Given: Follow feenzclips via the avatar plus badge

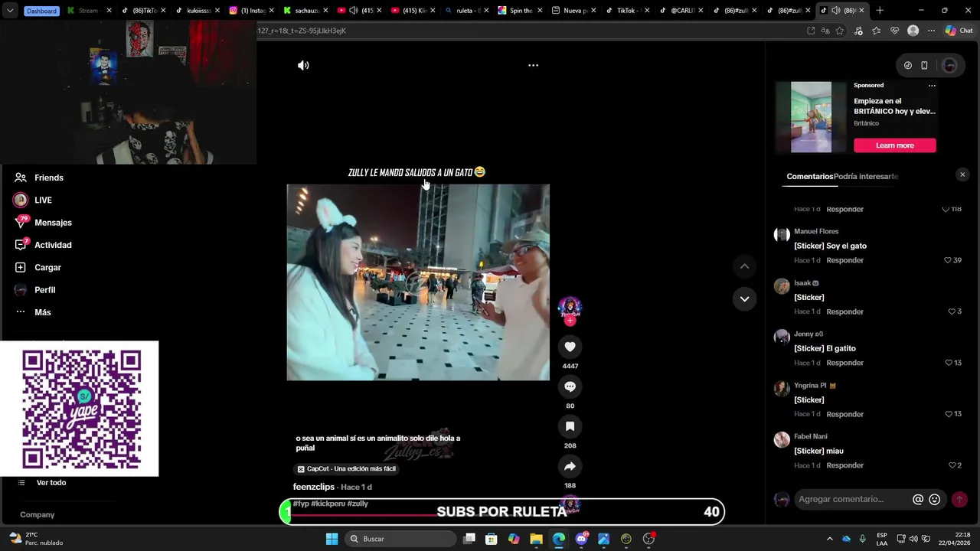Looking at the screenshot, I should [x=570, y=321].
